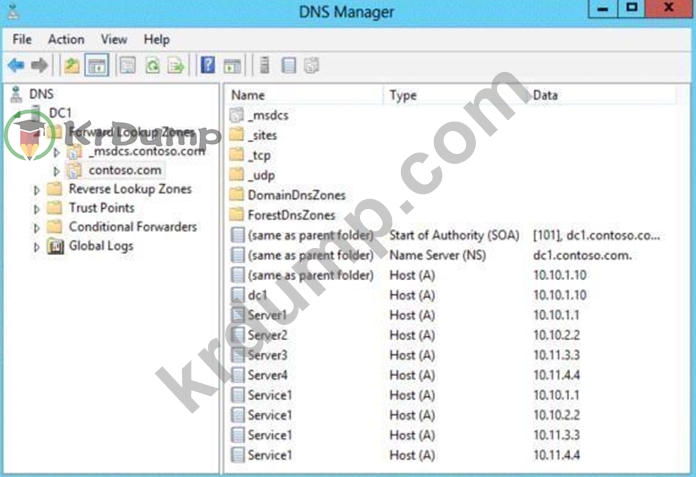
Task: Select the DomainDnsZones folder
Action: point(297,195)
